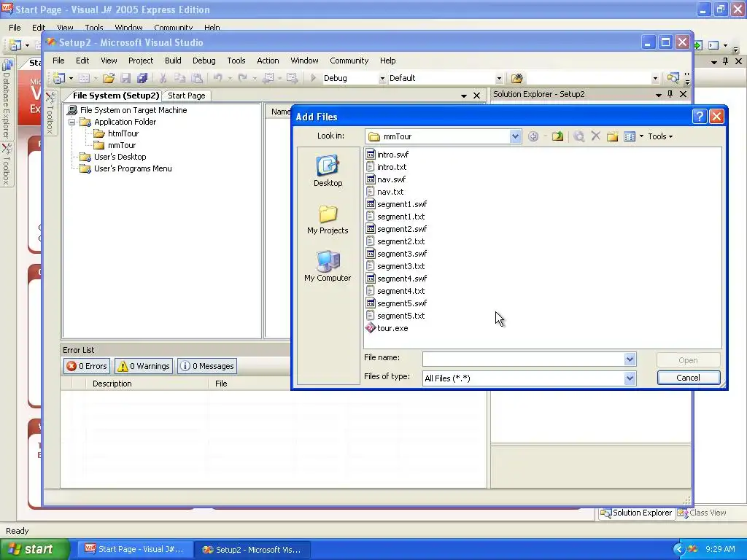This screenshot has width=747, height=560.
Task: Toggle the 0 Warnings filter
Action: (x=144, y=366)
